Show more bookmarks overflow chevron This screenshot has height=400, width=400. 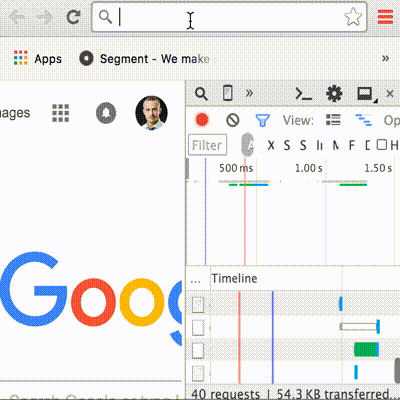385,58
